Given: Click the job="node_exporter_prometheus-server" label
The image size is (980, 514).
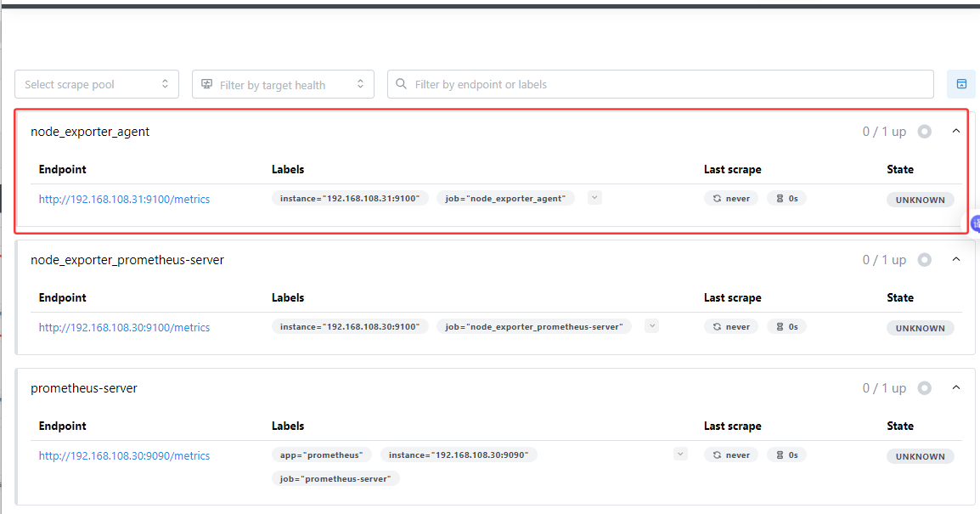Looking at the screenshot, I should 534,326.
